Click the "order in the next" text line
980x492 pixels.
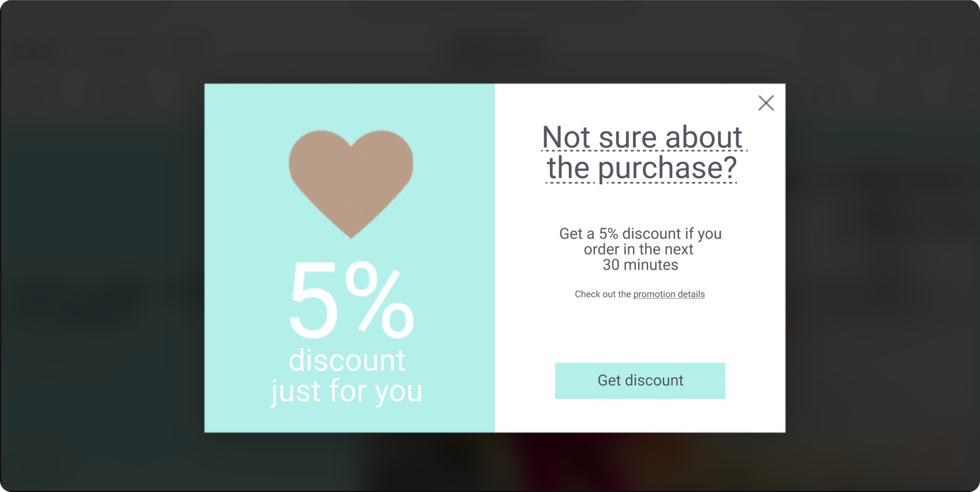click(x=638, y=249)
